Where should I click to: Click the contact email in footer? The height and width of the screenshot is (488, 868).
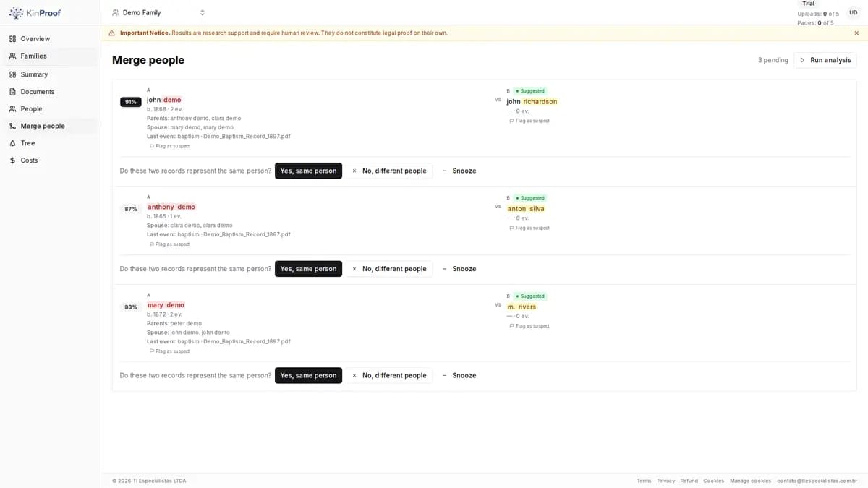point(817,481)
